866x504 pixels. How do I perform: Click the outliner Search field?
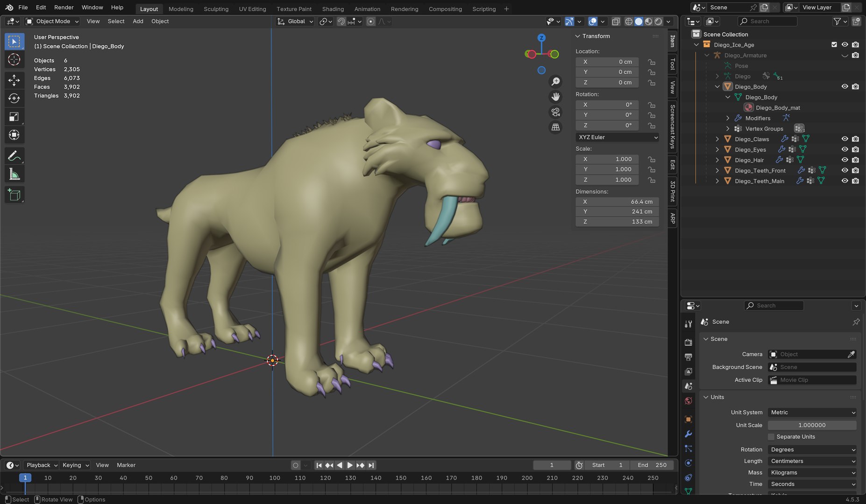click(767, 21)
